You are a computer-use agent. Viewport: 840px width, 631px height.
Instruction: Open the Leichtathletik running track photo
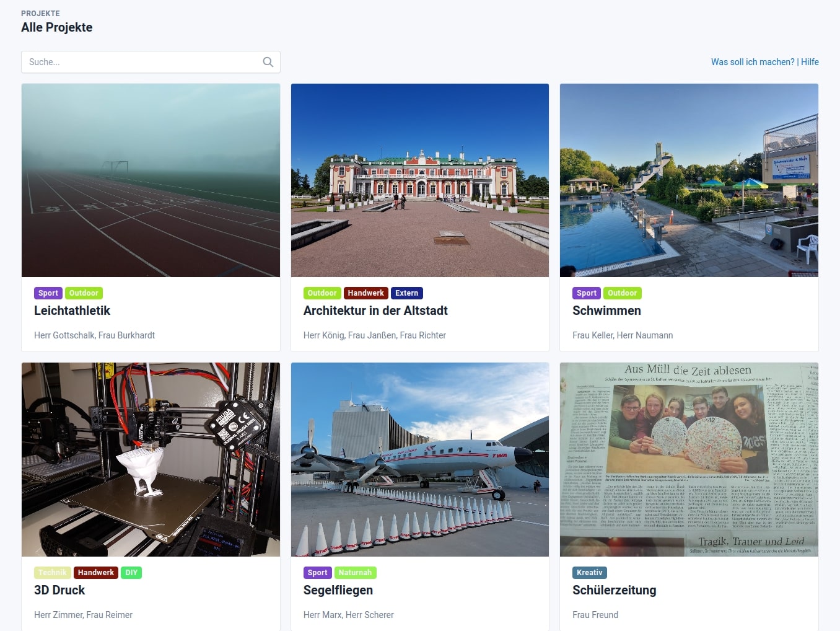click(x=151, y=180)
